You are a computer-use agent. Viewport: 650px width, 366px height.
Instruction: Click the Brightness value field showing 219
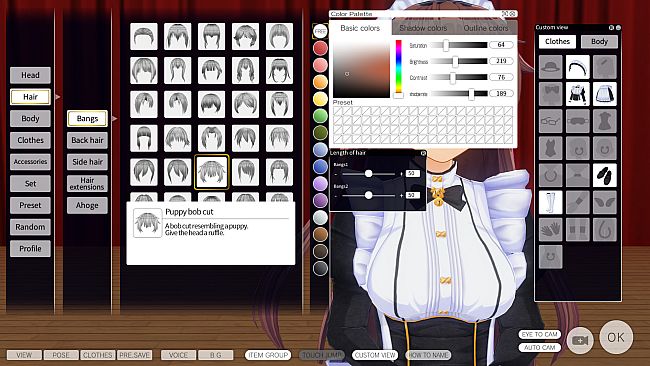pos(501,61)
